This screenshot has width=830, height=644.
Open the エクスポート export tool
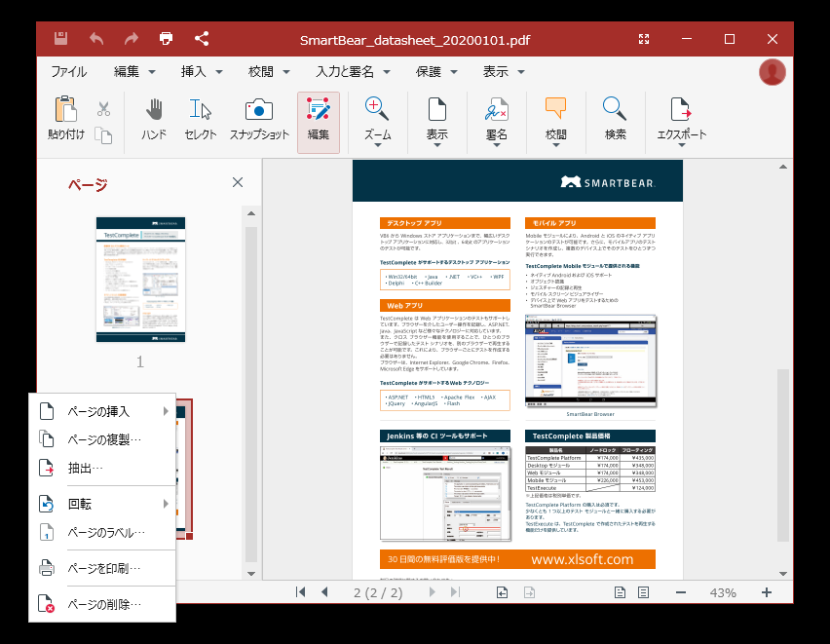pyautogui.click(x=681, y=123)
